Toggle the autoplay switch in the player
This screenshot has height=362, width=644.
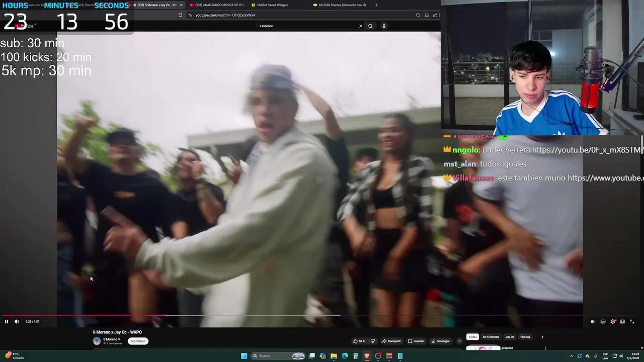(x=592, y=321)
